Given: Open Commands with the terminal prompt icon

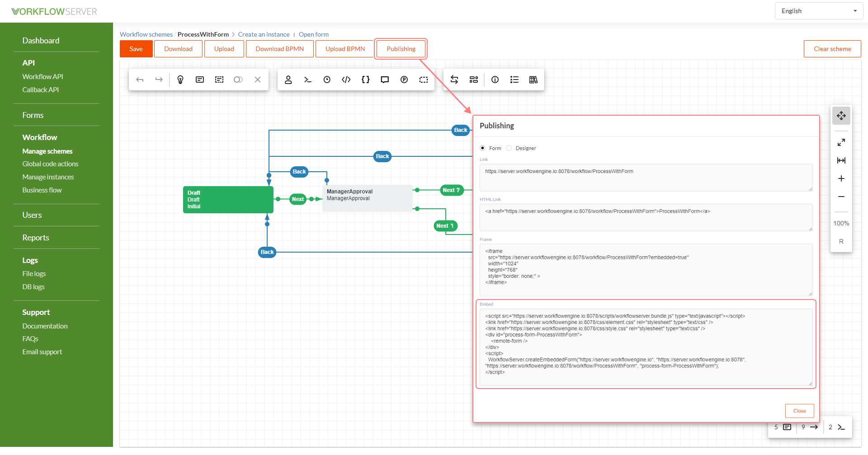Looking at the screenshot, I should point(308,80).
